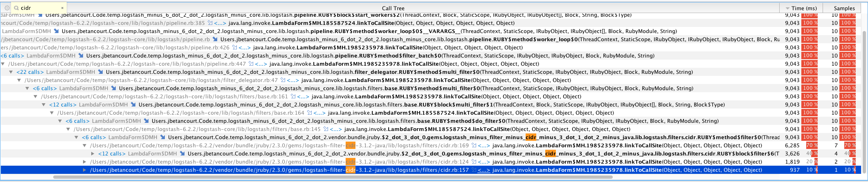Viewport: 868px width, 182px height.
Task: Click '<...>' link after pipeline.rb:426
Action: pos(244,48)
